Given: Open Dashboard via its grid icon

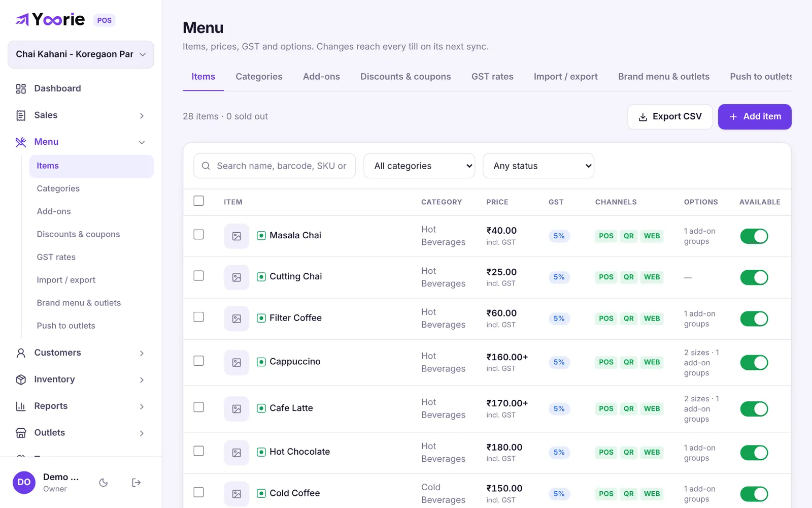Looking at the screenshot, I should pos(21,89).
